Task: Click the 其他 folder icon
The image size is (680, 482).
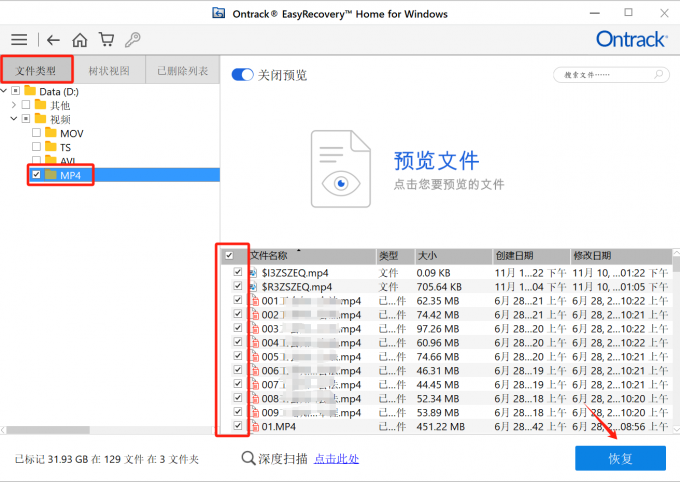Action: (40, 105)
